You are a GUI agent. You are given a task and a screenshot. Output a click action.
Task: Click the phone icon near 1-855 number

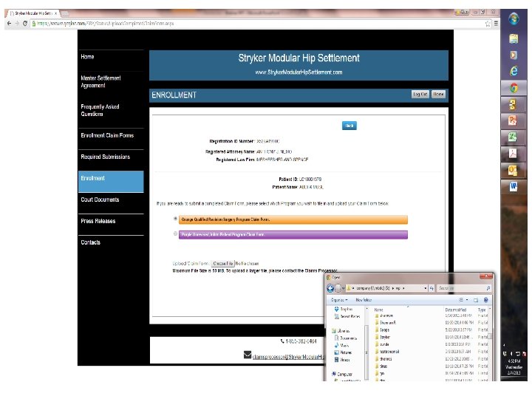(282, 341)
